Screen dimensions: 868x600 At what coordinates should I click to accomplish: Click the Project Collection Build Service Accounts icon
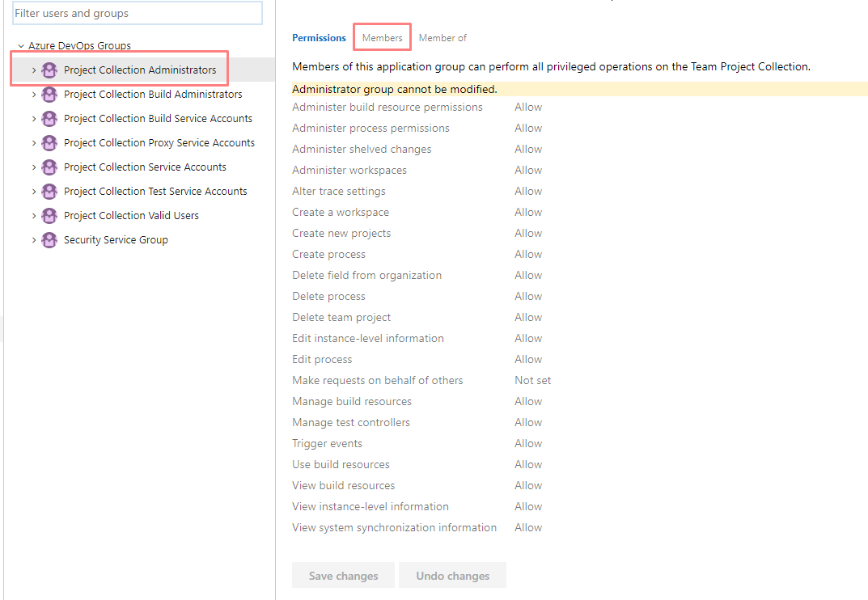click(x=49, y=119)
